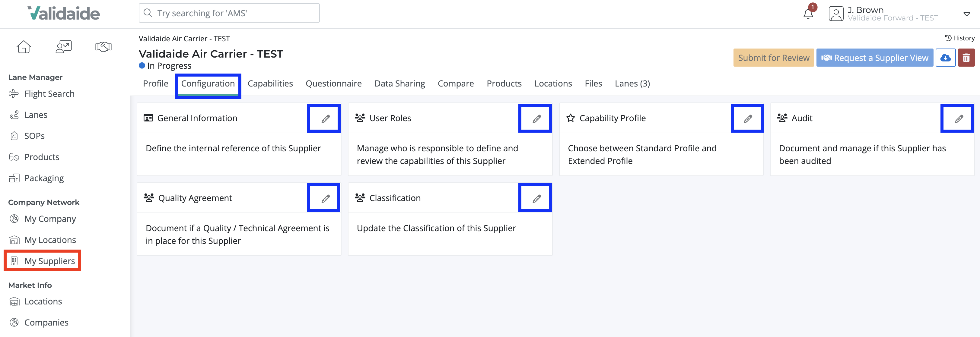Click the Quality Agreement card title
Screen dimensions: 980x337
pyautogui.click(x=195, y=198)
